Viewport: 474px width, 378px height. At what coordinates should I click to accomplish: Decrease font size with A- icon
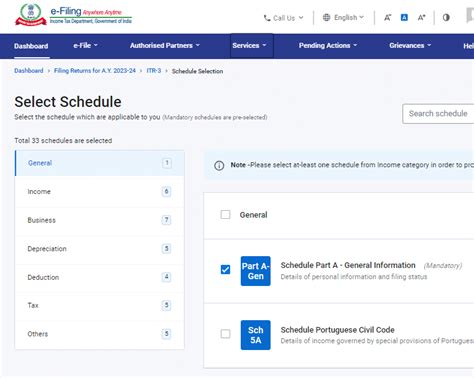click(x=387, y=18)
